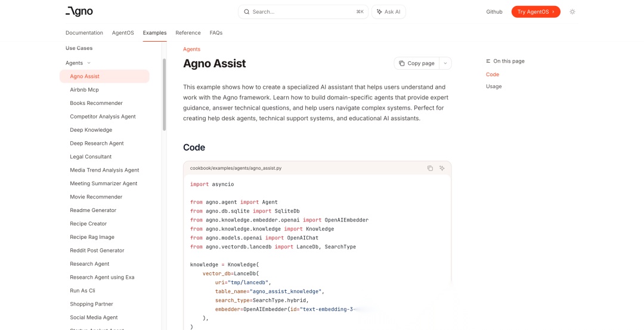This screenshot has width=644, height=330.
Task: Click the Github link
Action: 494,12
